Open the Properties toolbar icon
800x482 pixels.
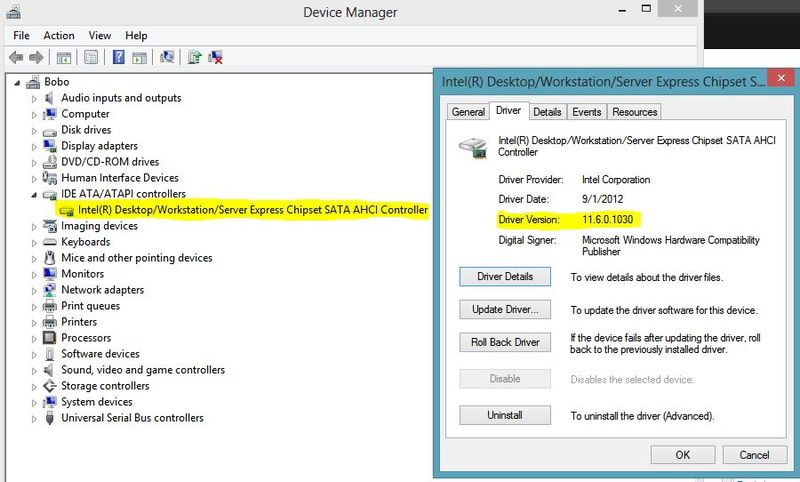pos(91,58)
